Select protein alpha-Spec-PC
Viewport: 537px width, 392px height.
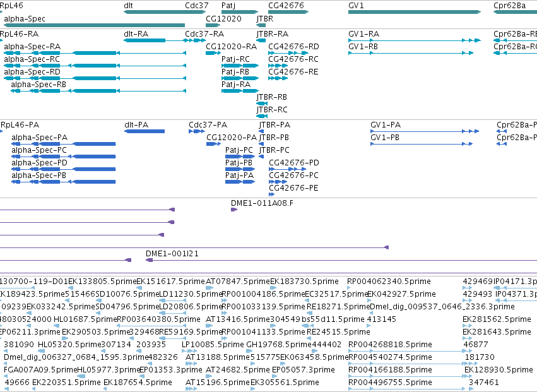click(x=63, y=157)
